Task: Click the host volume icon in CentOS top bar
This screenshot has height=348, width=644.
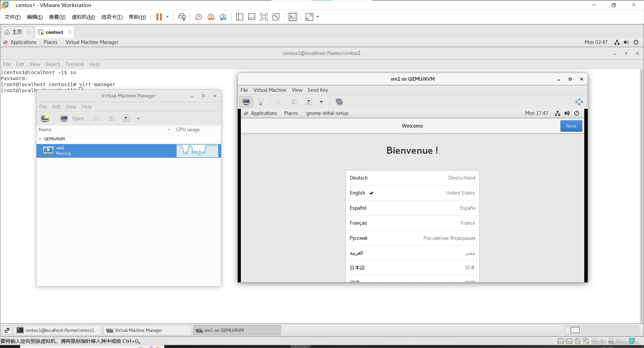Action: pyautogui.click(x=626, y=42)
